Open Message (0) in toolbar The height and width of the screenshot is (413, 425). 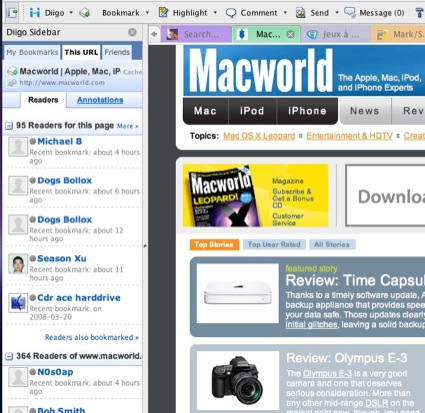coord(382,13)
